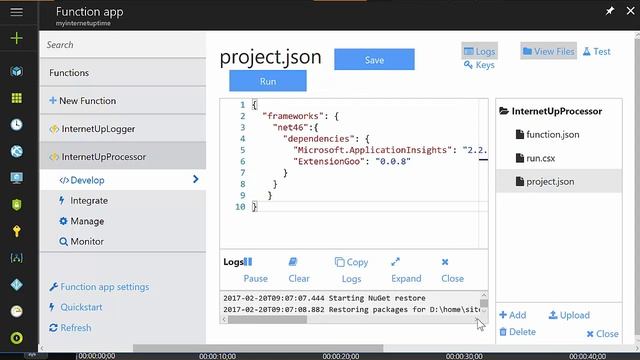
Task: Toggle the Logs panel button
Action: tap(480, 51)
